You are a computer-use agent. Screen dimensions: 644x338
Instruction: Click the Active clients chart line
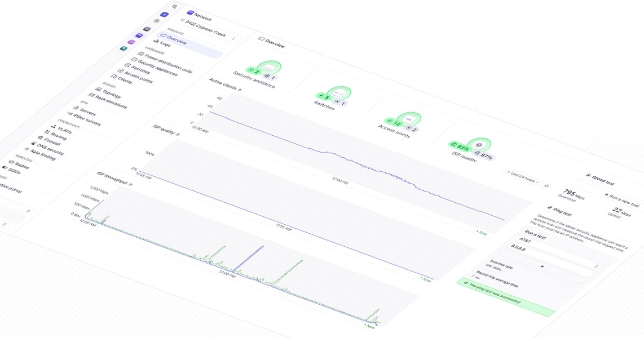click(x=356, y=164)
